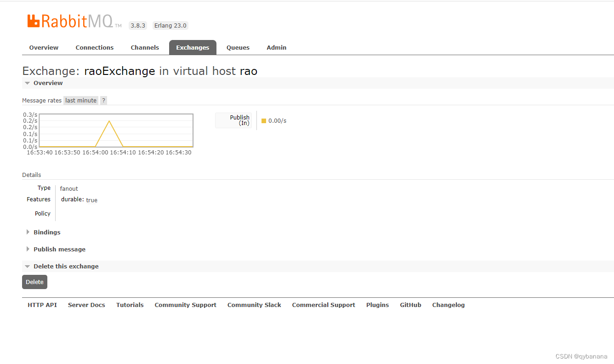Switch to the Queues tab

coord(238,47)
